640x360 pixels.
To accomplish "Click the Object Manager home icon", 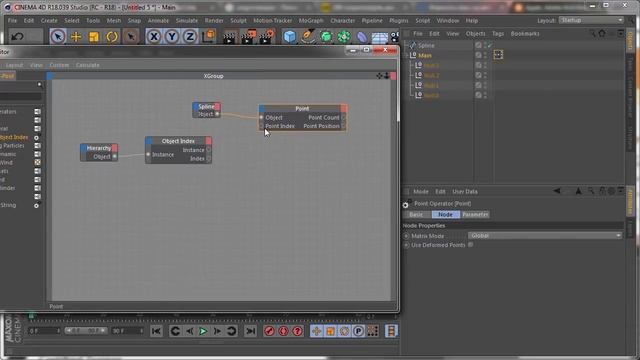I will (x=602, y=33).
